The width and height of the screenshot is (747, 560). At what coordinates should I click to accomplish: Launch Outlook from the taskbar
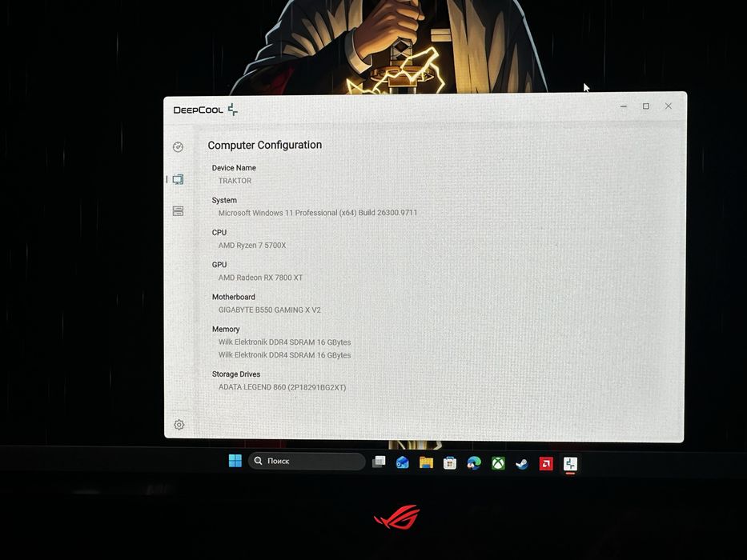(403, 462)
